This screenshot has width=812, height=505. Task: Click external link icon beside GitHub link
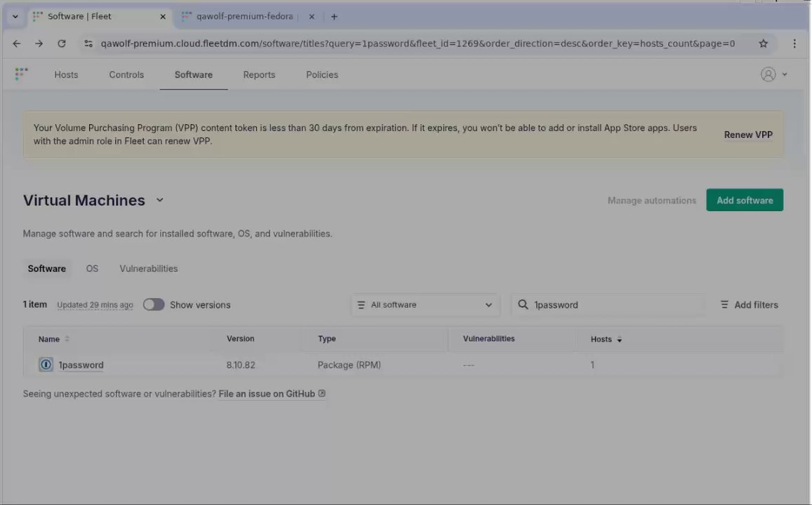[x=321, y=393]
